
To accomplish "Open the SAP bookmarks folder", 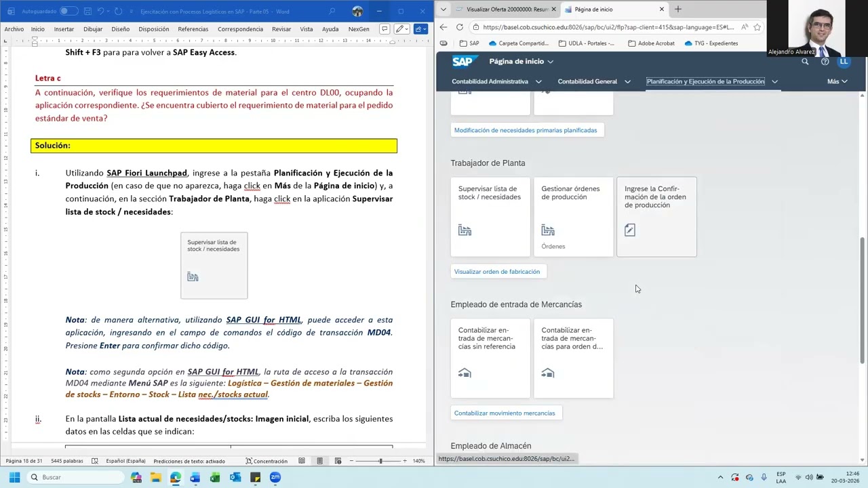I will click(469, 43).
